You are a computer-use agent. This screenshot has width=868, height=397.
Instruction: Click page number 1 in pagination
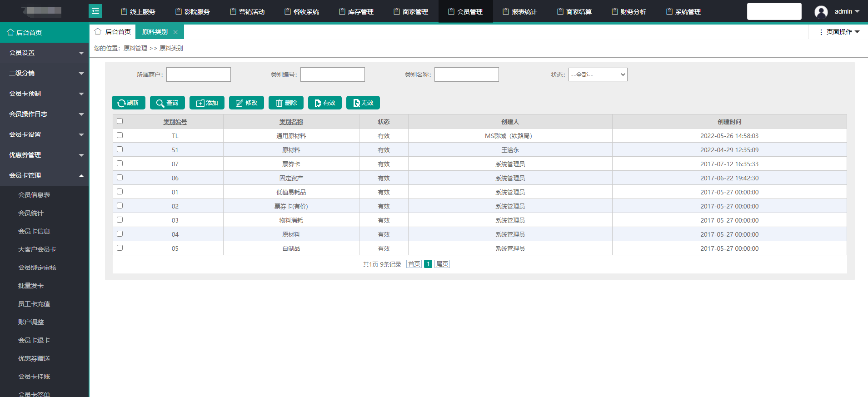[428, 264]
